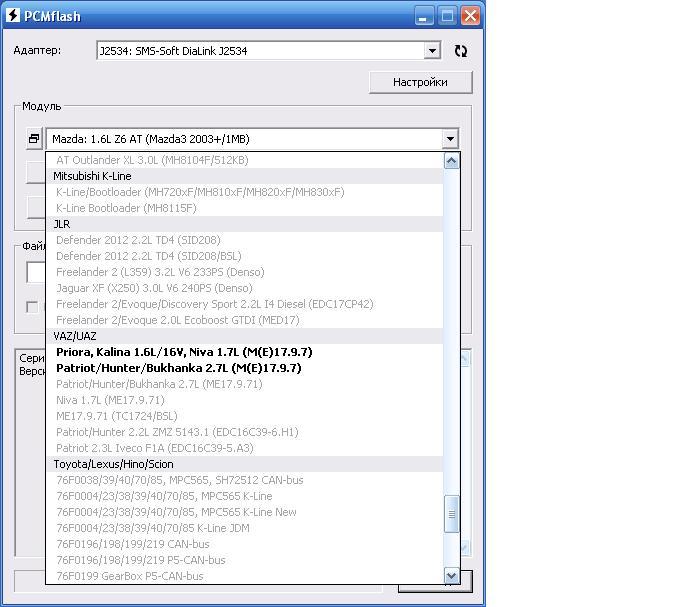The height and width of the screenshot is (607, 683).
Task: Select 76F0199 GearBox P5-CAN-bus entry
Action: tap(244, 576)
